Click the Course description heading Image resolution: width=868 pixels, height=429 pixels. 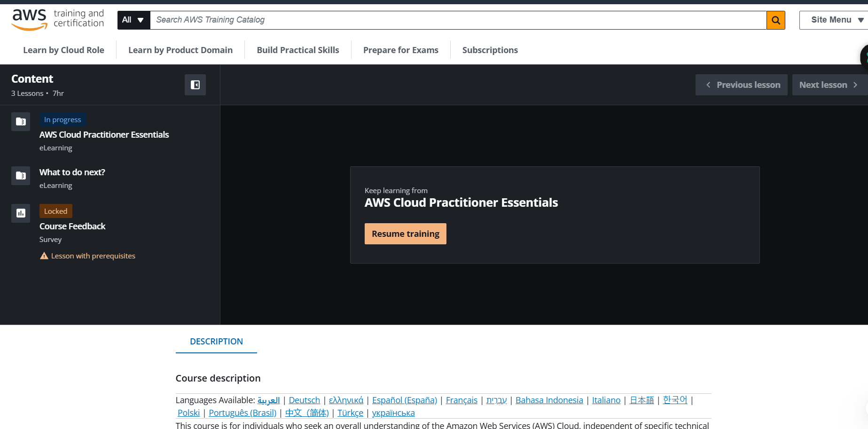(218, 378)
